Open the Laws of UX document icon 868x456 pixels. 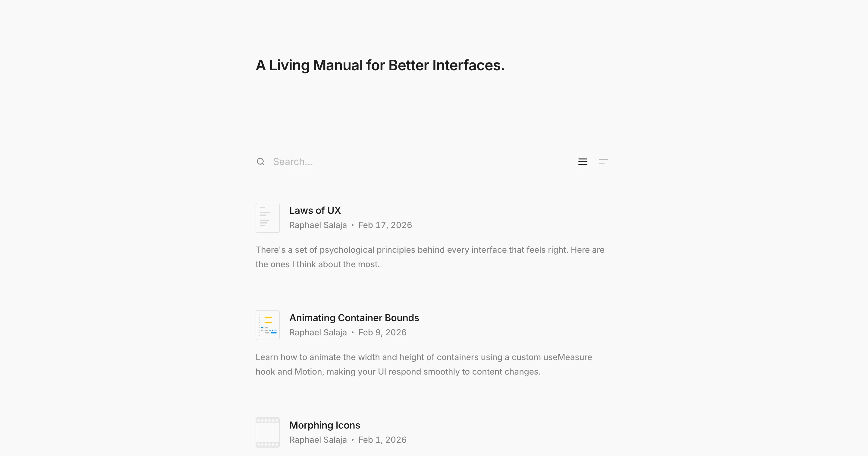pos(268,217)
